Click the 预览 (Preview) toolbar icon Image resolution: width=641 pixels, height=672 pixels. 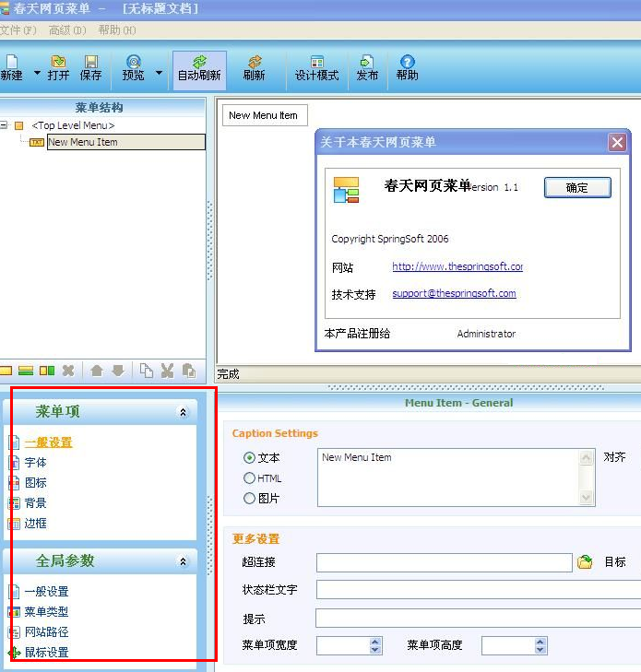(134, 67)
